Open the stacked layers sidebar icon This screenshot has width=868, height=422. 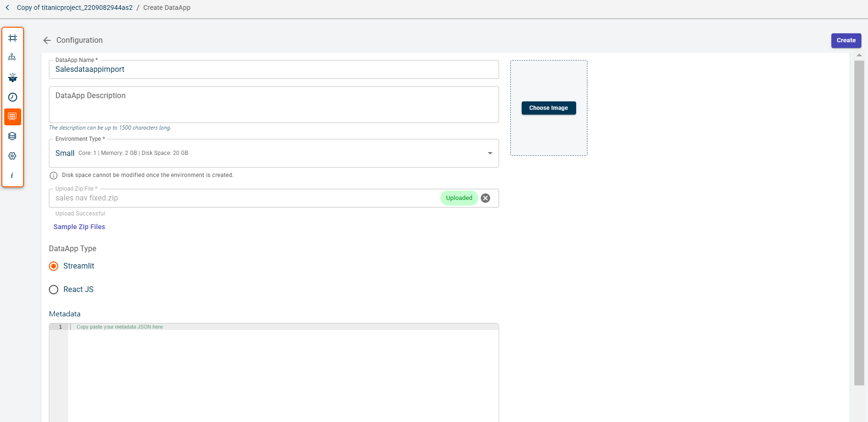(13, 136)
